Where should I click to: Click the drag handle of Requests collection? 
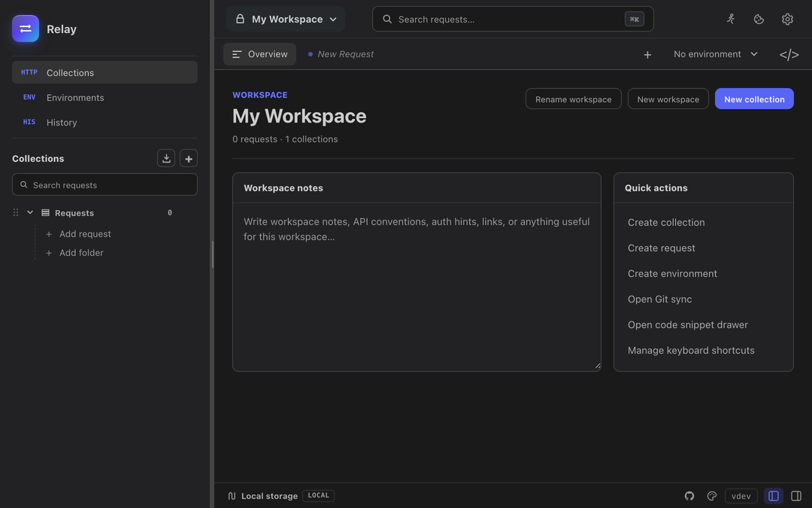tap(16, 212)
